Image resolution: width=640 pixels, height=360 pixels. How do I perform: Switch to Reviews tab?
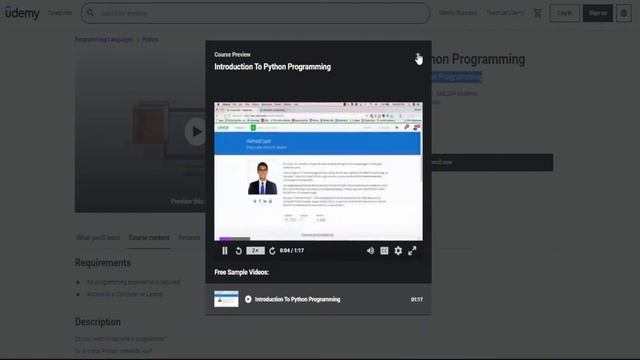point(189,238)
